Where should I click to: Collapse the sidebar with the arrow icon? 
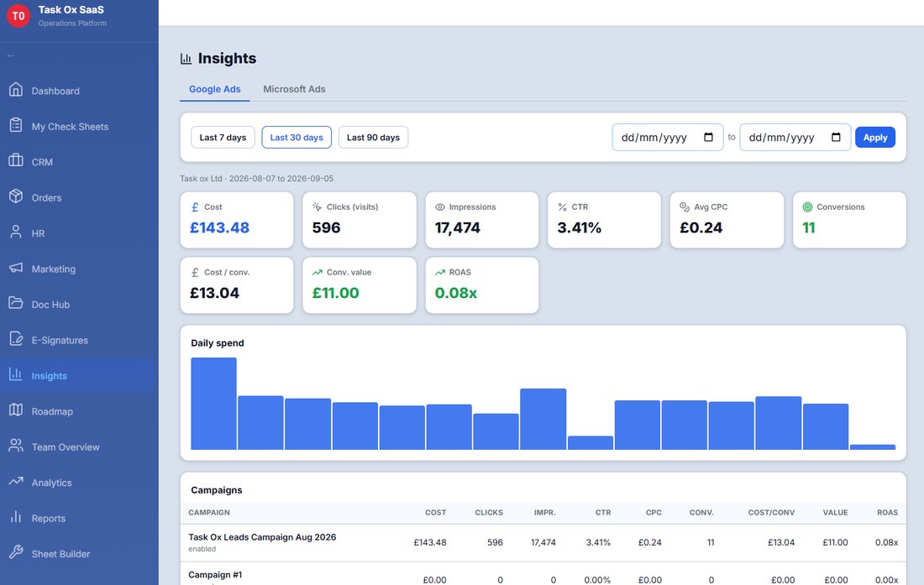pyautogui.click(x=11, y=56)
